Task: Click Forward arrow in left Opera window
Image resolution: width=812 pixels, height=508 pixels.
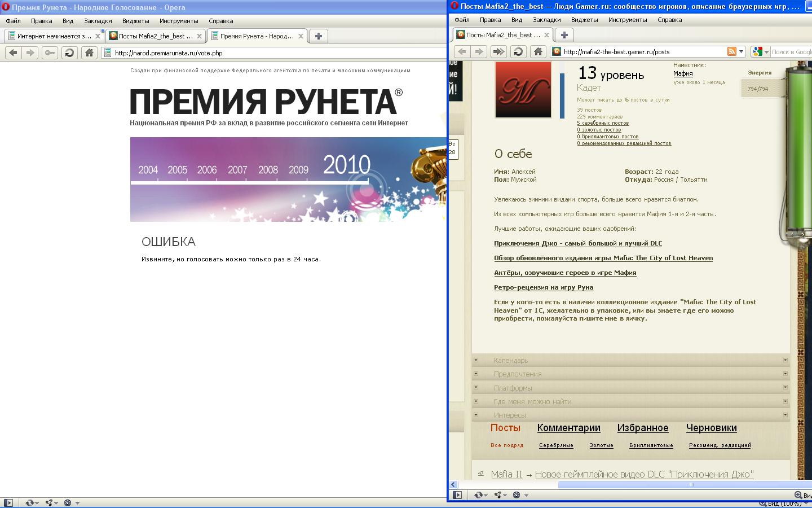Action: (30, 52)
